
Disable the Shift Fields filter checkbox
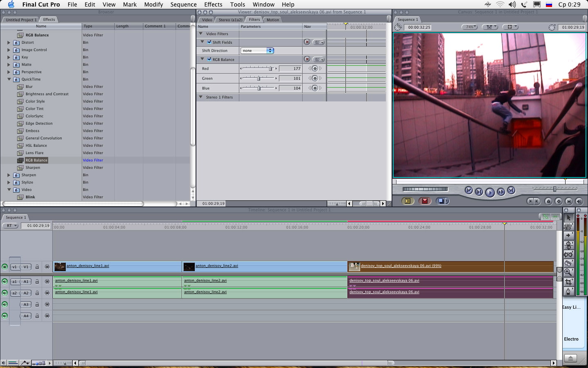[209, 42]
